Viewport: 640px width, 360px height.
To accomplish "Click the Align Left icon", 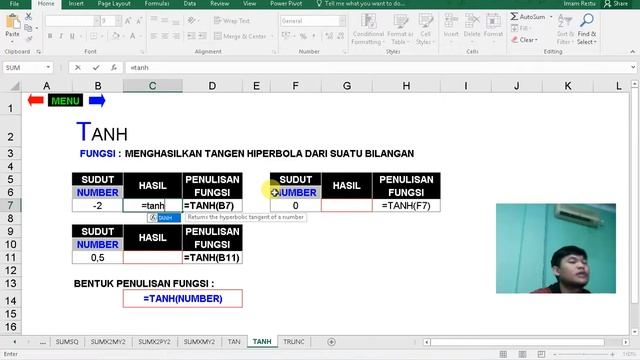I will click(x=153, y=36).
